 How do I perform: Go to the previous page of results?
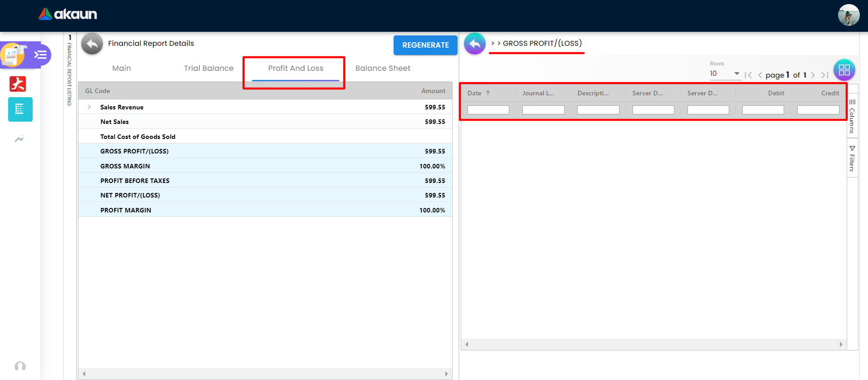(x=760, y=75)
